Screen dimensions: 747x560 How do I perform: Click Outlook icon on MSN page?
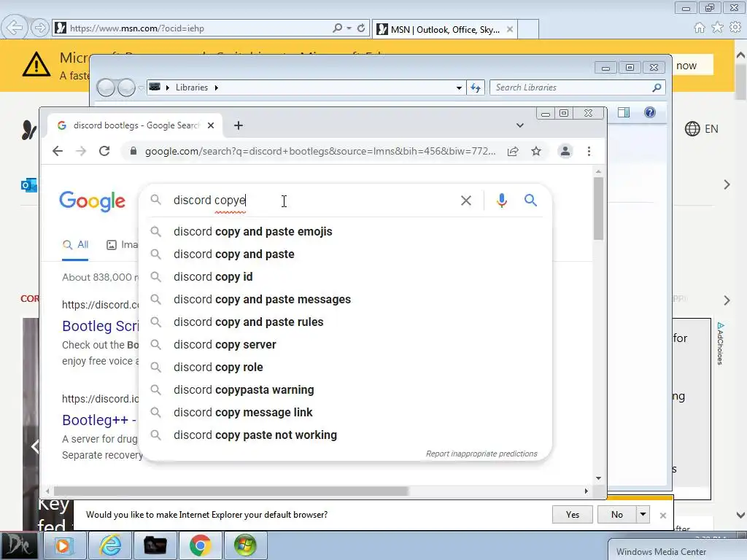(28, 184)
